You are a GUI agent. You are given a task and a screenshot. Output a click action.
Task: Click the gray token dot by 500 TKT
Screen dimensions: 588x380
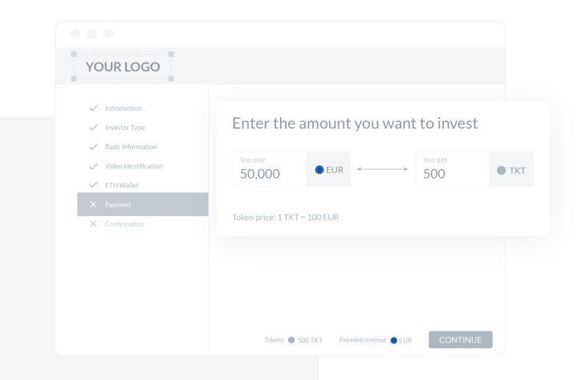click(291, 340)
